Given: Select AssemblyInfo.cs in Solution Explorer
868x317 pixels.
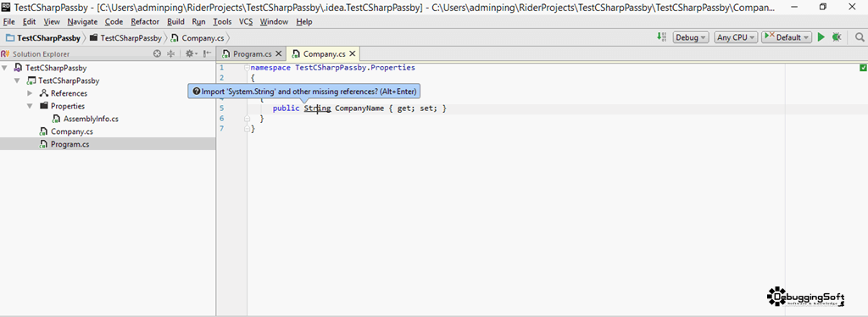Looking at the screenshot, I should [91, 119].
